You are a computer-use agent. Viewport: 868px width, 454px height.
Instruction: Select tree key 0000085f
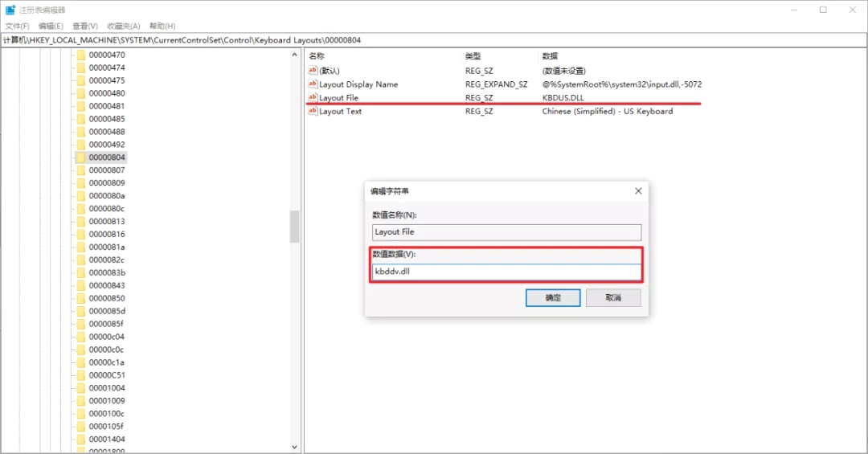[106, 324]
